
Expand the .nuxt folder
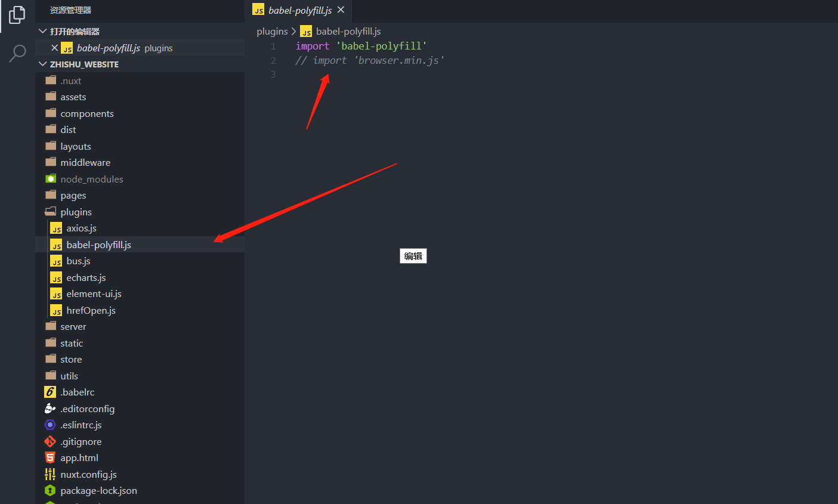tap(140, 81)
